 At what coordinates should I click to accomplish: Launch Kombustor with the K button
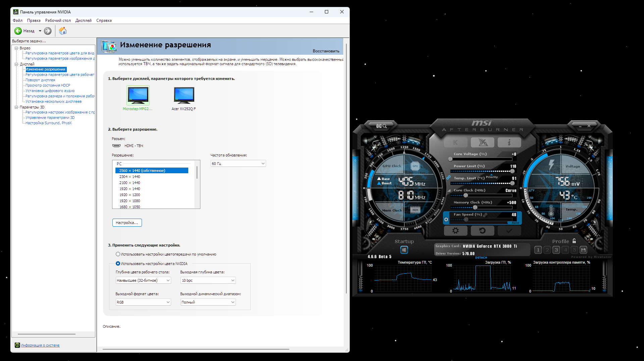click(455, 142)
